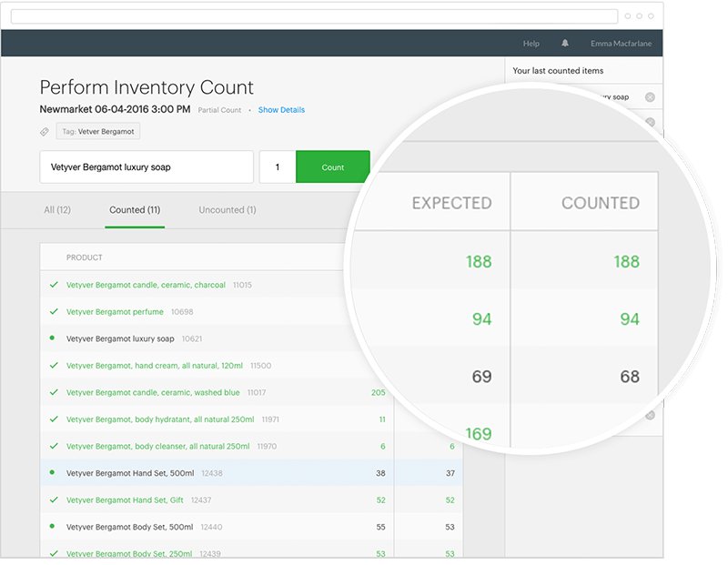Click the quantity field showing 1
The width and height of the screenshot is (728, 565).
pos(278,167)
